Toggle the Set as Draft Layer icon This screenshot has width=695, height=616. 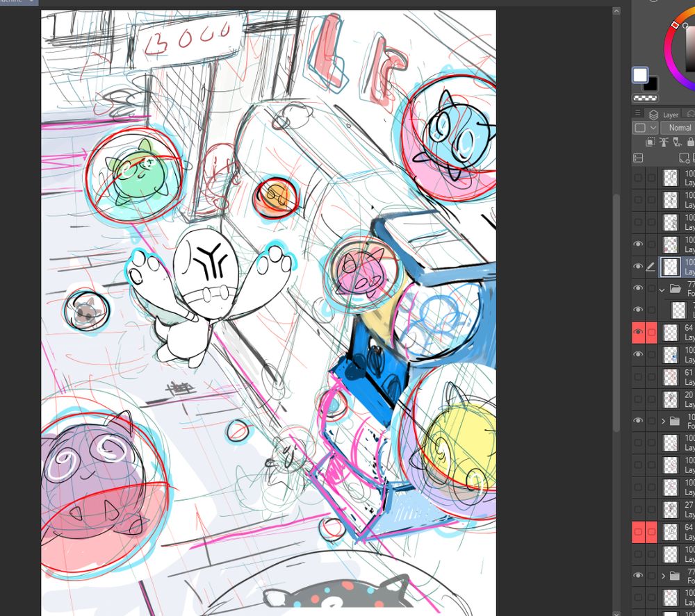click(x=677, y=142)
